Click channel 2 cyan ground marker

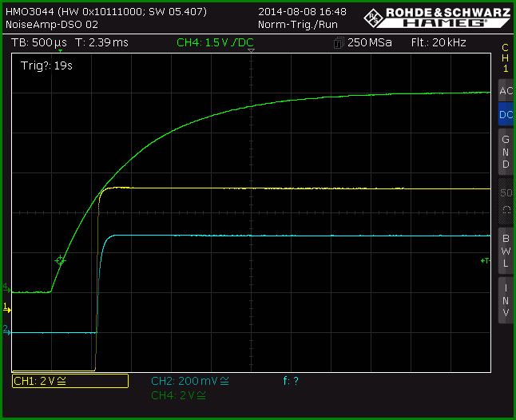pyautogui.click(x=6, y=330)
